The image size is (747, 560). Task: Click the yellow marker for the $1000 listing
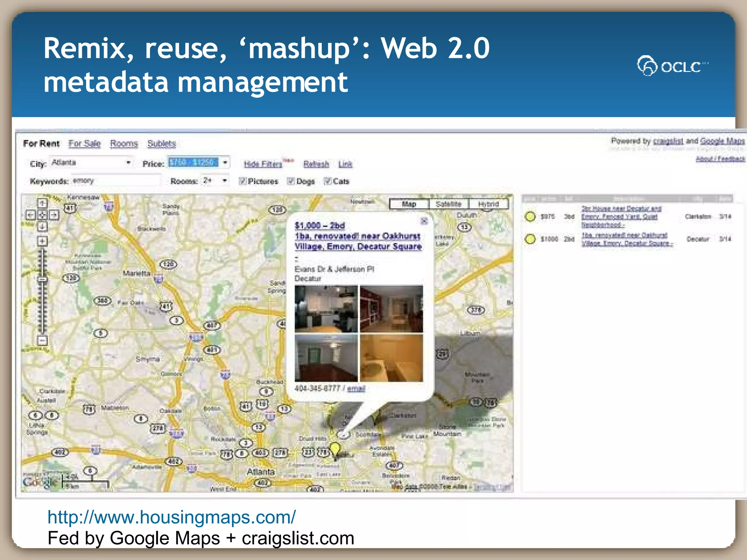coord(530,239)
